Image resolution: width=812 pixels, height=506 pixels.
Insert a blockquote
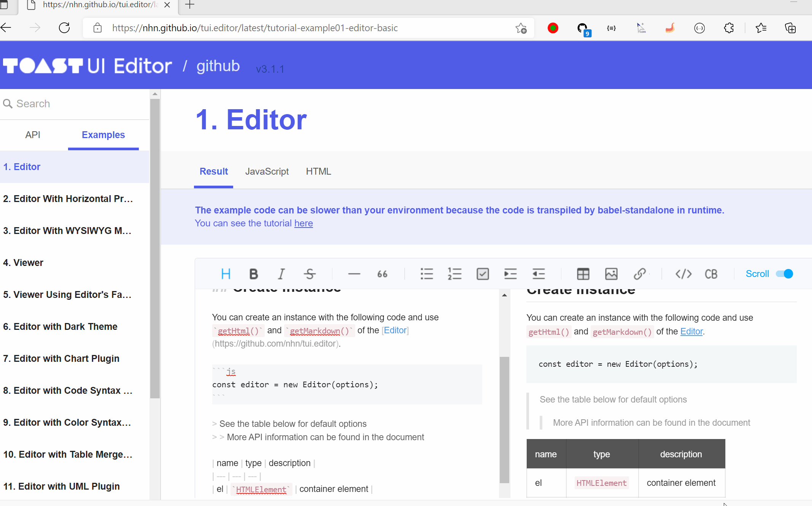pyautogui.click(x=382, y=274)
